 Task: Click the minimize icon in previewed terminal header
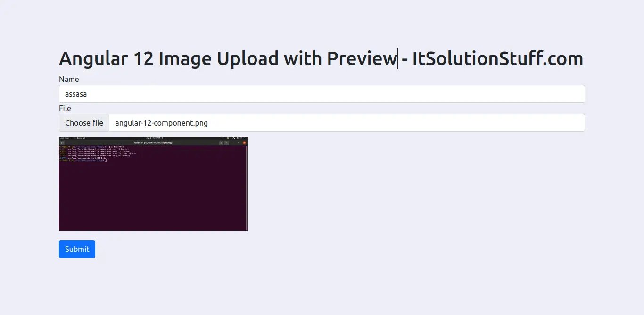(x=233, y=143)
